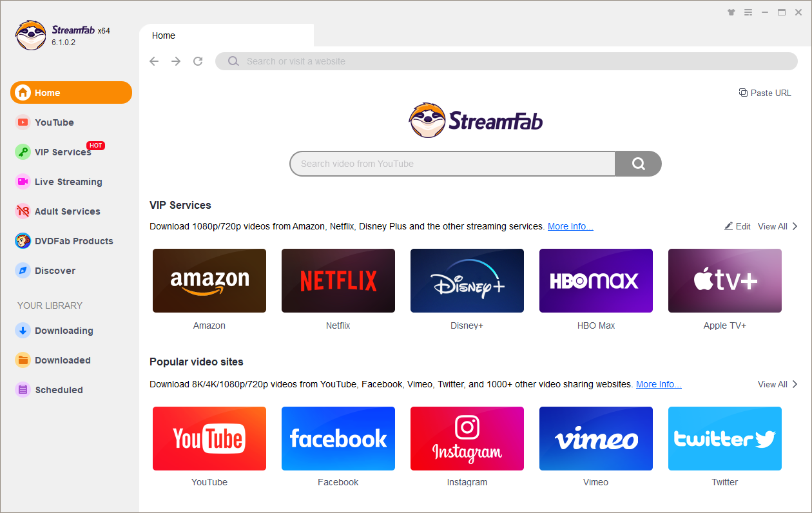812x513 pixels.
Task: Open the skin/theme shirt icon in the title bar
Action: click(x=731, y=12)
